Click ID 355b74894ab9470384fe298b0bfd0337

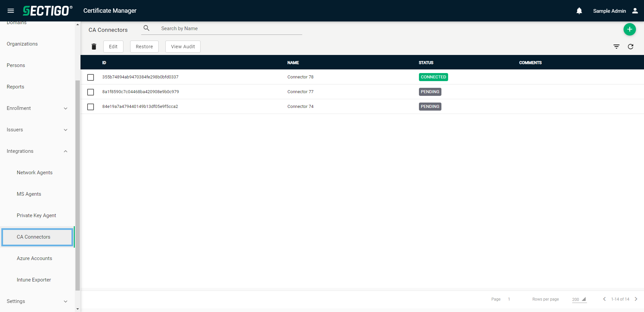140,77
